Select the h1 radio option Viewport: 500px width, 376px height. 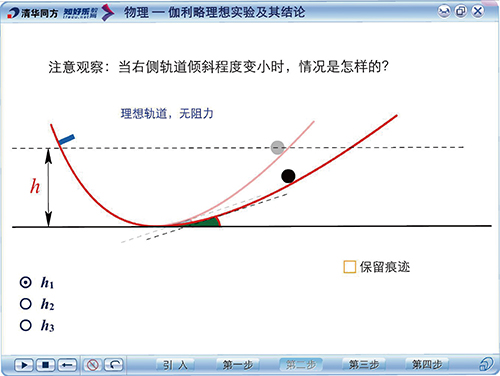coord(26,282)
